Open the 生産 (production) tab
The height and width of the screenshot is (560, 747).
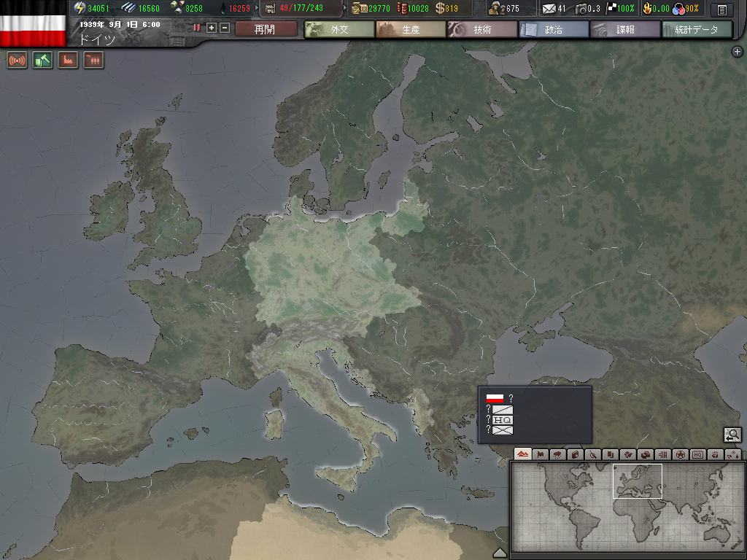411,29
